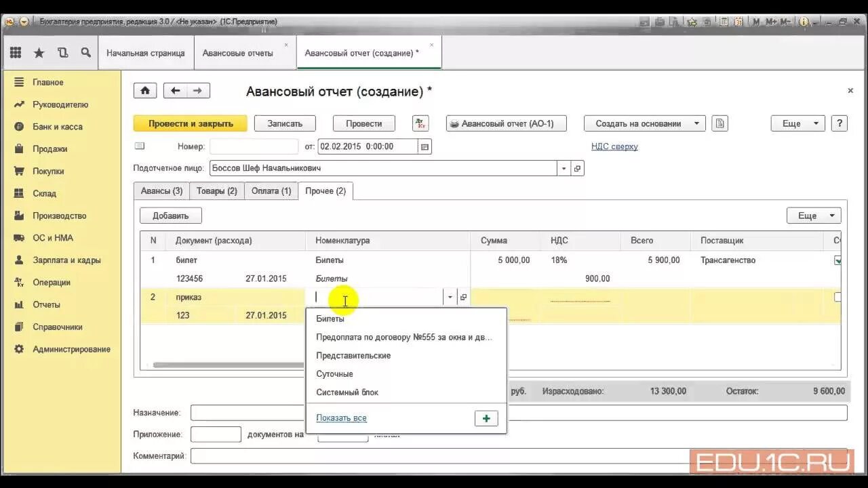868x488 pixels.
Task: Show Дт/Кт postings icon
Action: 420,123
